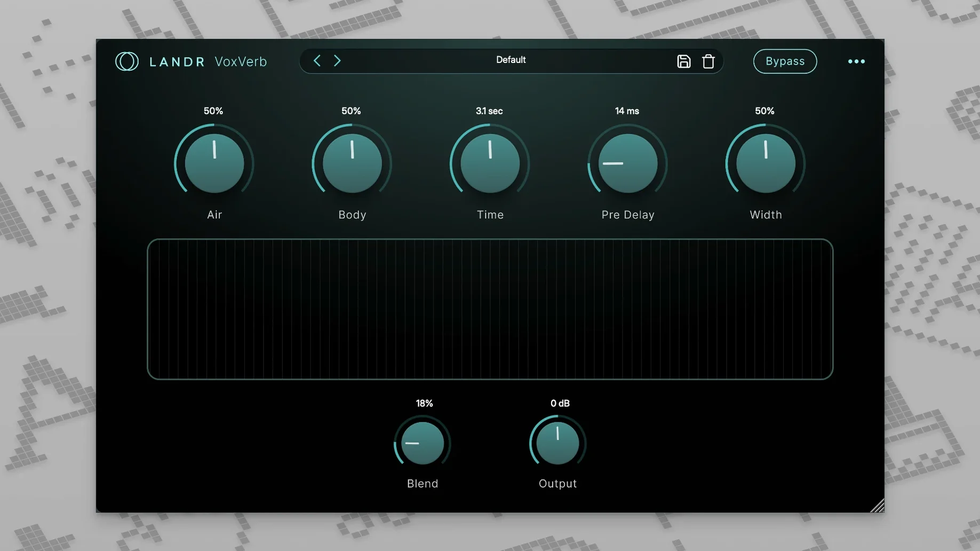
Task: Click the 50% value above Air
Action: pos(213,111)
